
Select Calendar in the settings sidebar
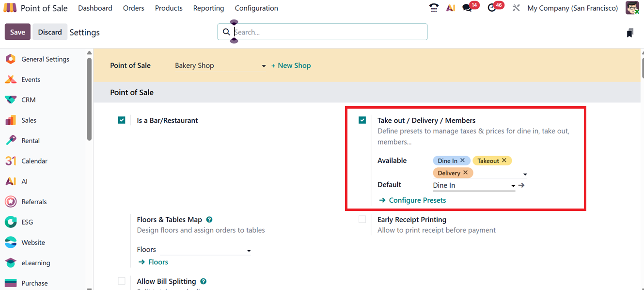[x=34, y=161]
